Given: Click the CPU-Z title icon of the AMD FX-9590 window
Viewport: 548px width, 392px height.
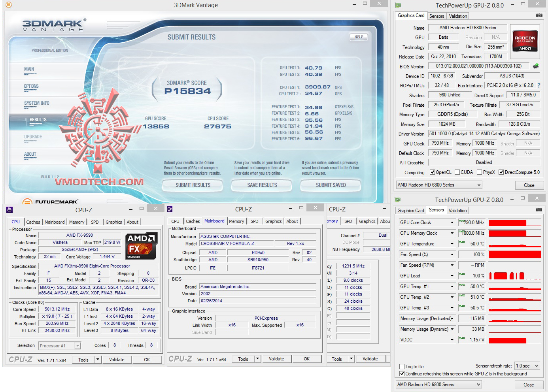Looking at the screenshot, I should (x=10, y=210).
